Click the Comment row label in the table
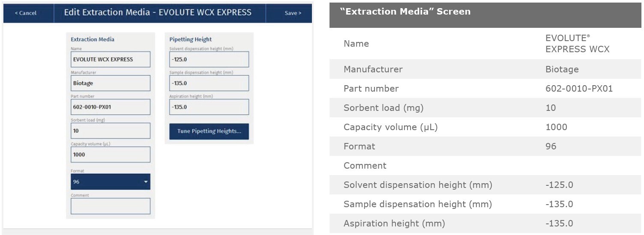644x235 pixels. pos(365,166)
